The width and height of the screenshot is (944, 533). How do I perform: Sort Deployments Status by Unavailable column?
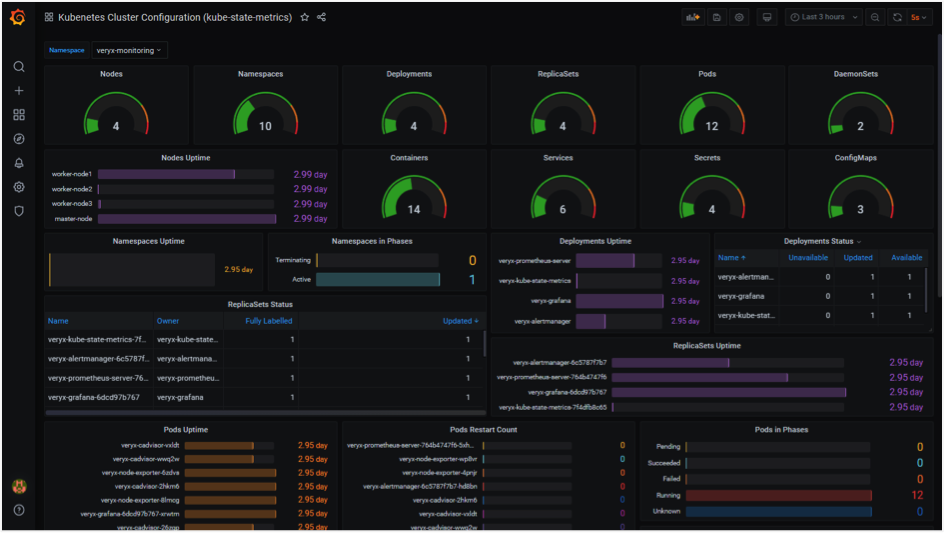click(808, 257)
